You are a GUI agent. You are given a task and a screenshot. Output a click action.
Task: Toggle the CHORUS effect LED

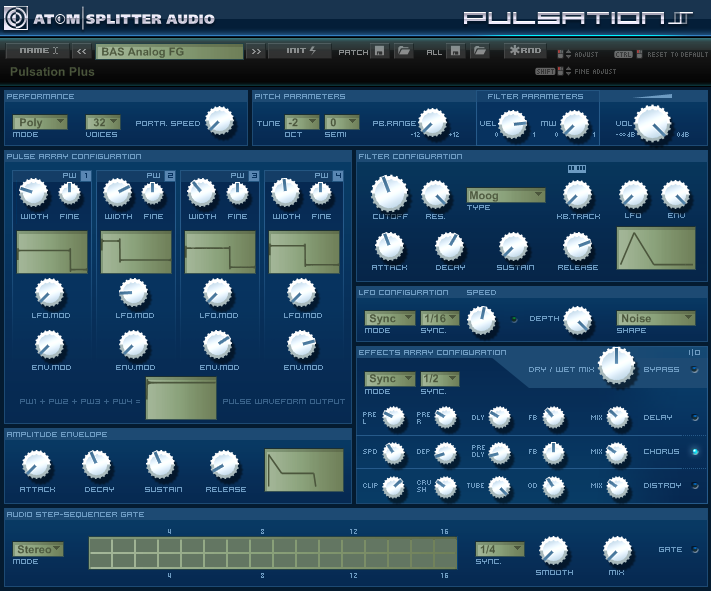[x=695, y=451]
